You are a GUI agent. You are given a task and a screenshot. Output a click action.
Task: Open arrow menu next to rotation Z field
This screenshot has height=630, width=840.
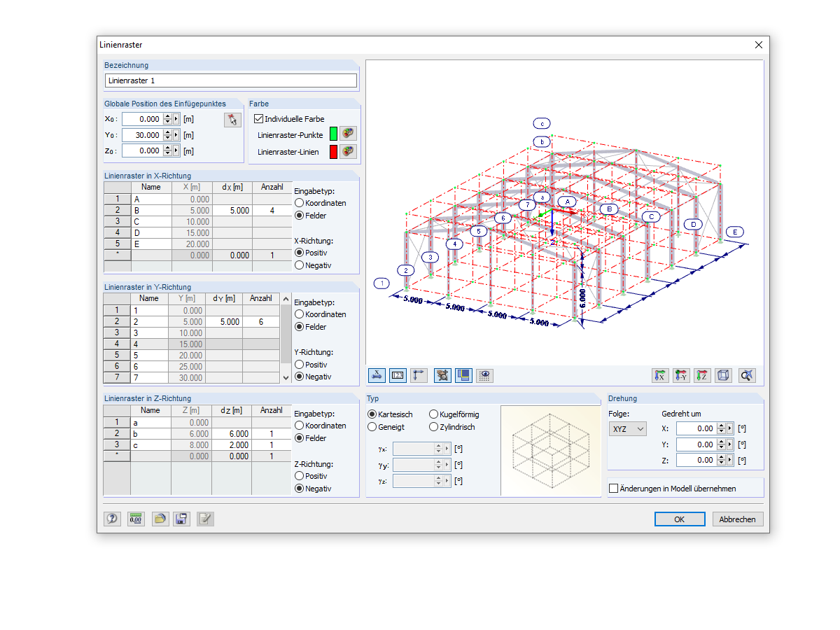(x=729, y=460)
